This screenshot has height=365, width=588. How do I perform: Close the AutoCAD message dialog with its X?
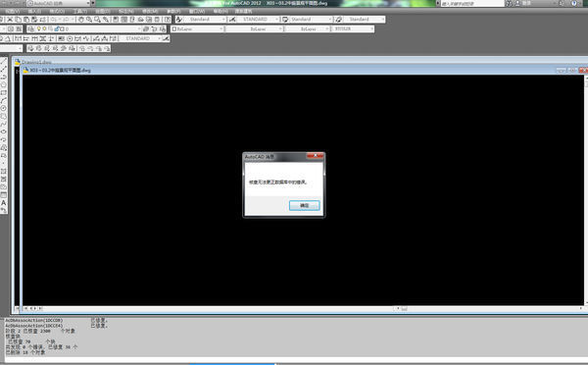[315, 156]
